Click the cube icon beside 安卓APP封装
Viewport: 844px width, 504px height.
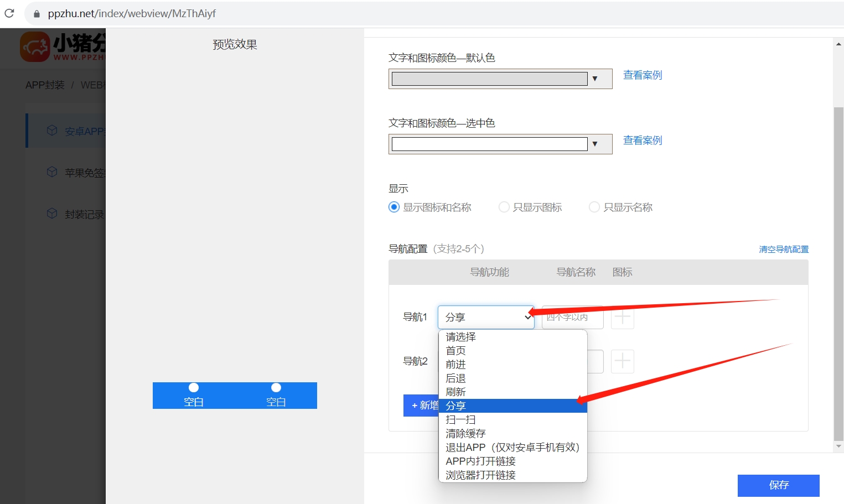[51, 131]
